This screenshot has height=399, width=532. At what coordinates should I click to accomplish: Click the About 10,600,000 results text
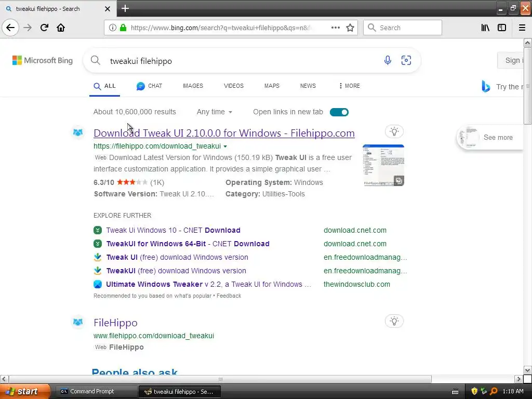click(x=135, y=112)
